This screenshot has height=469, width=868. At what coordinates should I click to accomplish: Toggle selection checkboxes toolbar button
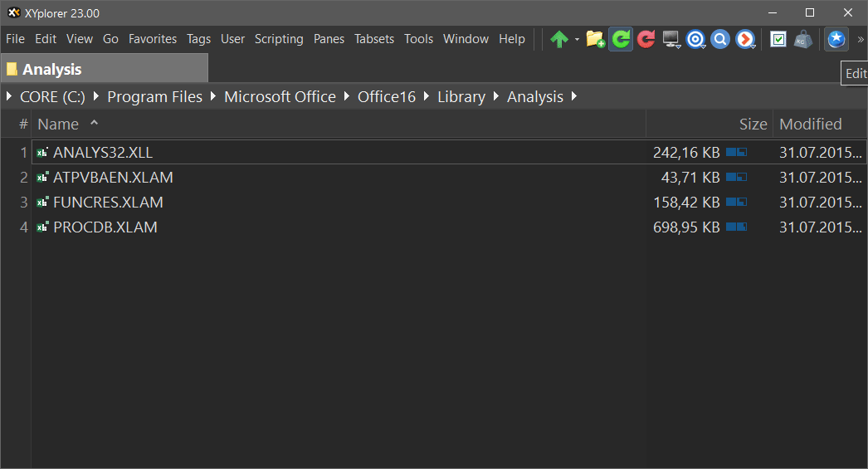778,39
